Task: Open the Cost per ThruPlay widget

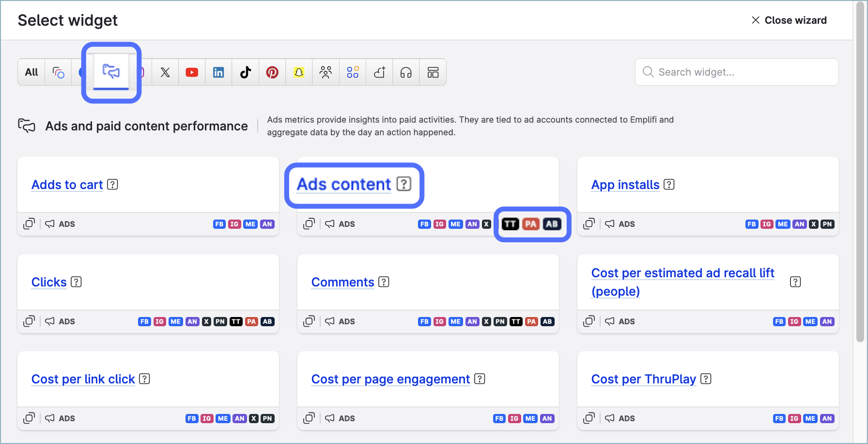Action: (643, 379)
